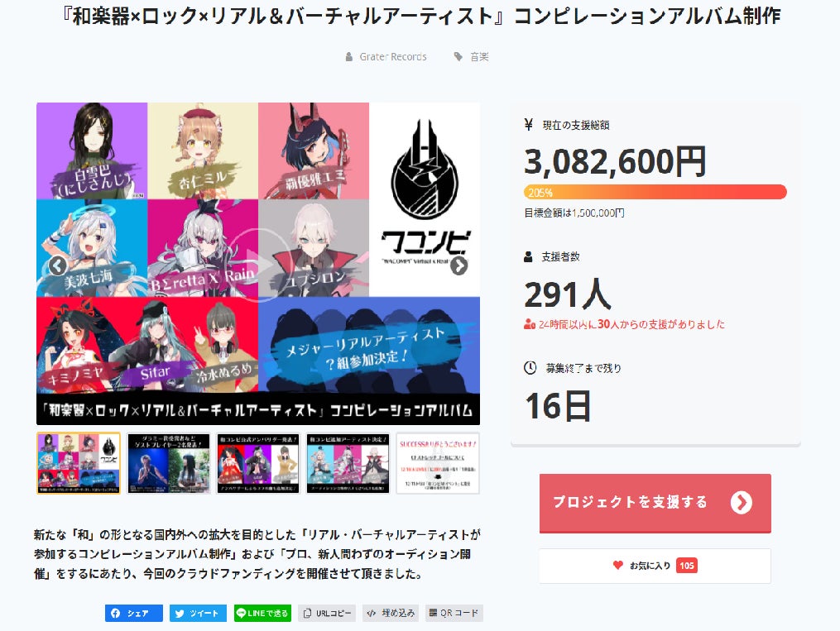The image size is (840, 631).
Task: Click the arrow icon inside support button
Action: click(742, 503)
